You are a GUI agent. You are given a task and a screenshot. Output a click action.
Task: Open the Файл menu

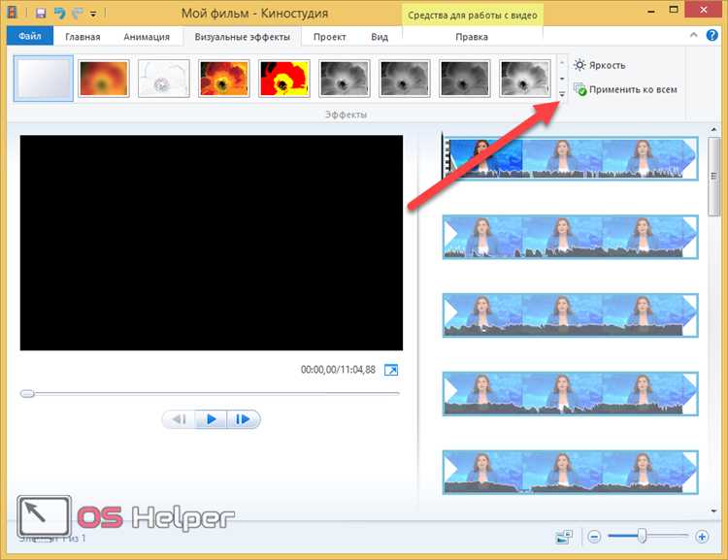pyautogui.click(x=30, y=36)
